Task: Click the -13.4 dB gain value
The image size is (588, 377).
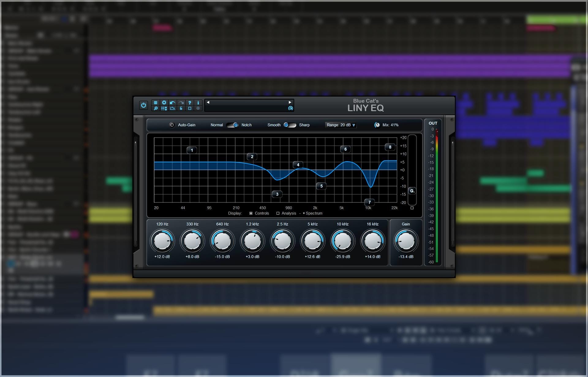Action: (406, 257)
